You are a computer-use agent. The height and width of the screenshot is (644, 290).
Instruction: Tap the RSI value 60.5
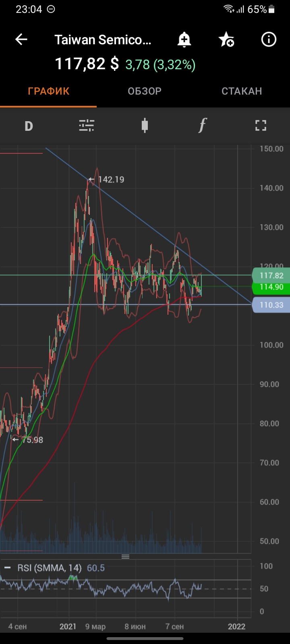[x=96, y=568]
